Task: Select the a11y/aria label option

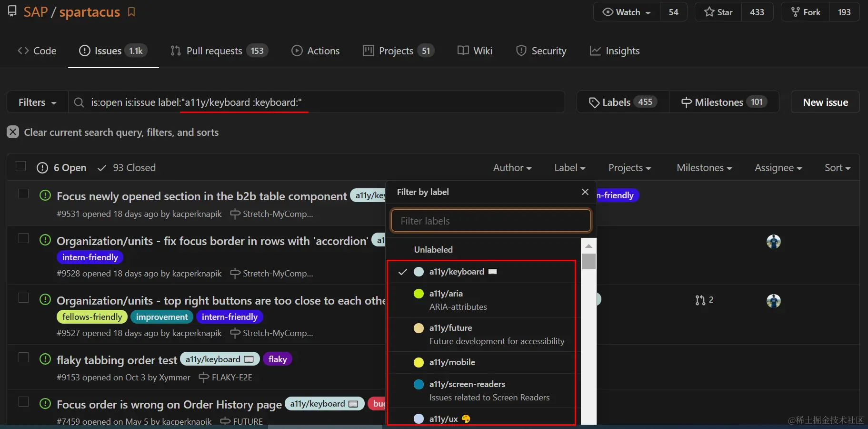Action: point(482,300)
